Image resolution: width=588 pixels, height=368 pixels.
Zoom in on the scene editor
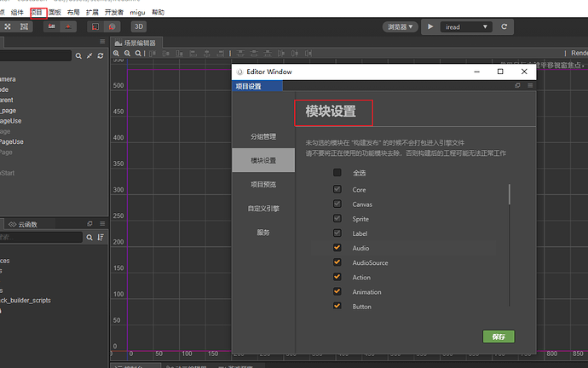pos(116,54)
